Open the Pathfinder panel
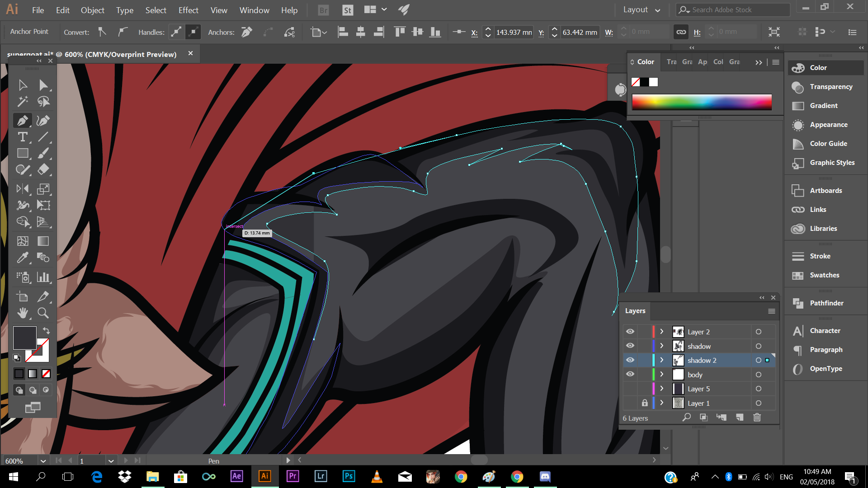This screenshot has width=868, height=488. (826, 303)
